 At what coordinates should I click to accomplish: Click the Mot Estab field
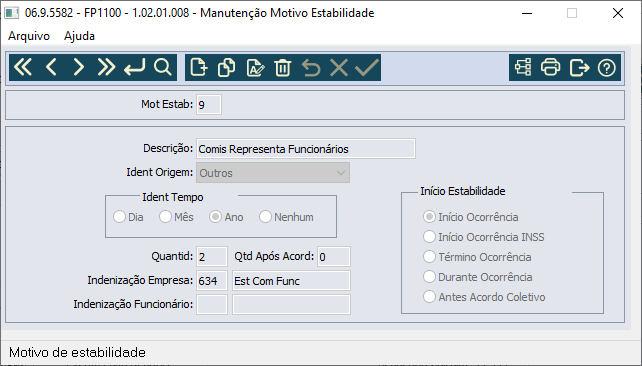209,104
